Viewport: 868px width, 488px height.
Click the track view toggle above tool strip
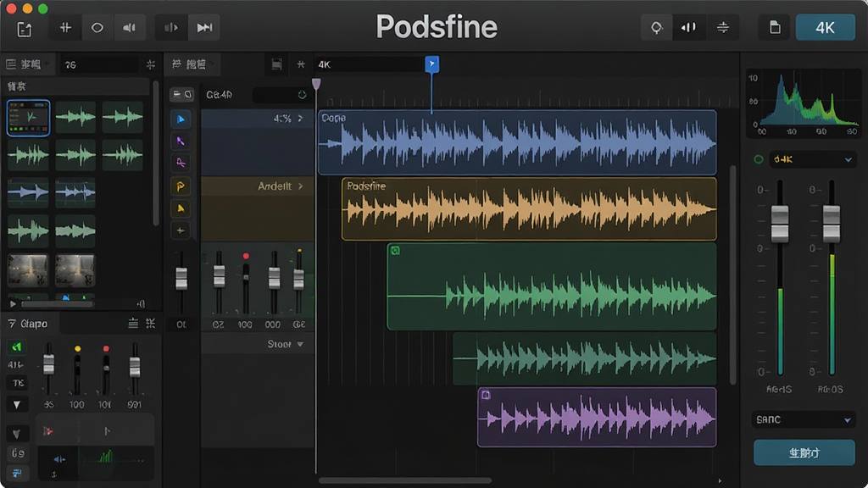click(x=181, y=95)
